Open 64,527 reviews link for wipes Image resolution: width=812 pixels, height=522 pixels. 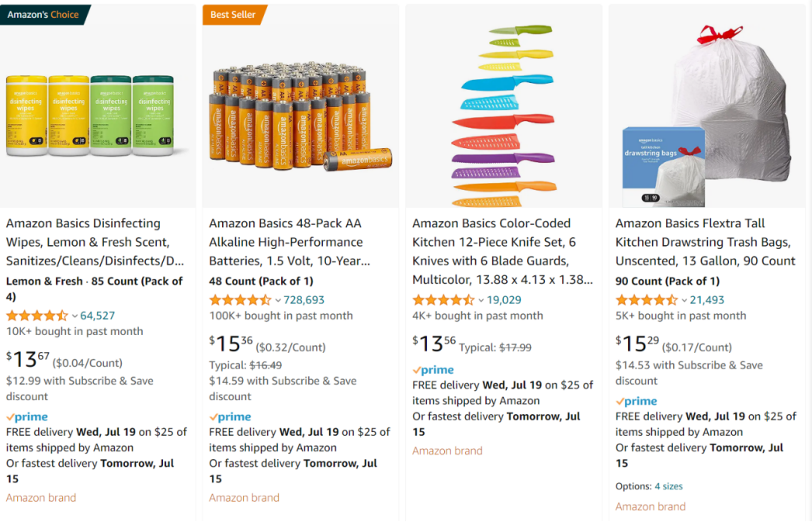point(98,316)
